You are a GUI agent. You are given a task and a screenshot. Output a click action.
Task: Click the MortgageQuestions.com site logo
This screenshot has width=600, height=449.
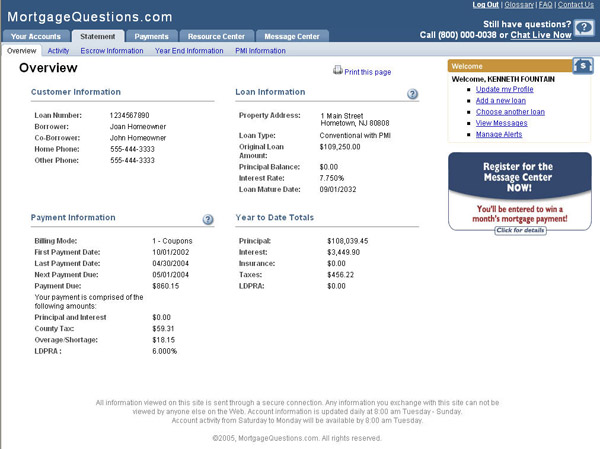(x=90, y=17)
